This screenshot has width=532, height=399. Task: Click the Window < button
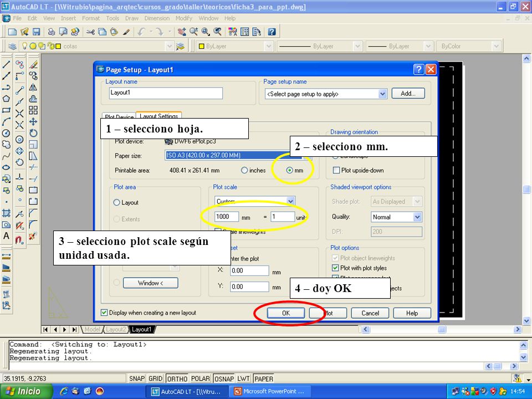coord(150,283)
